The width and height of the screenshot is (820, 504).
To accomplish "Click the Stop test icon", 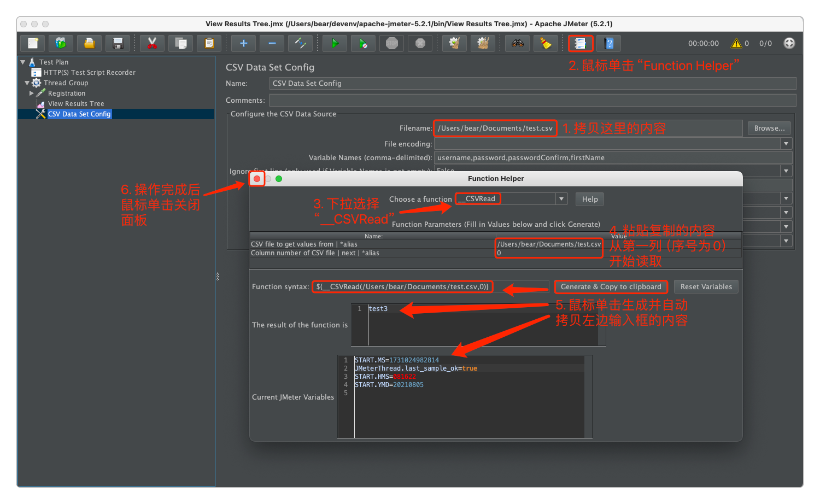I will point(392,43).
